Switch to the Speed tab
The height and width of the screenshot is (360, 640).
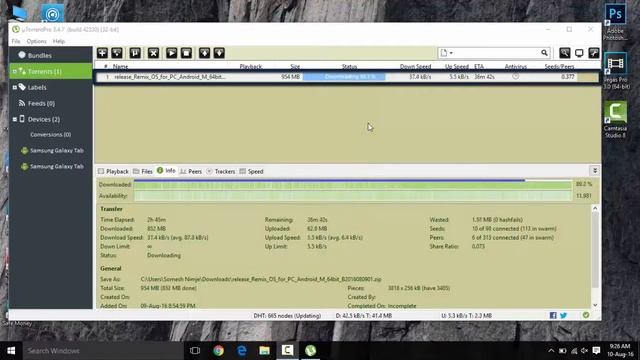251,171
